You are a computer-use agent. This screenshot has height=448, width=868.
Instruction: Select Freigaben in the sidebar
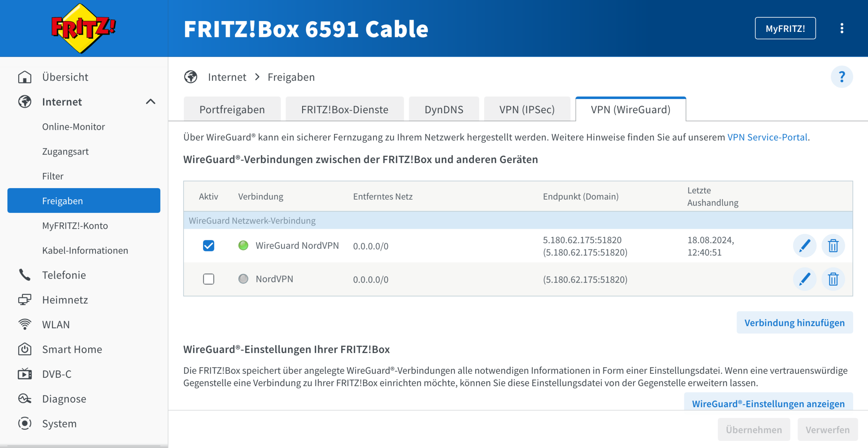84,201
